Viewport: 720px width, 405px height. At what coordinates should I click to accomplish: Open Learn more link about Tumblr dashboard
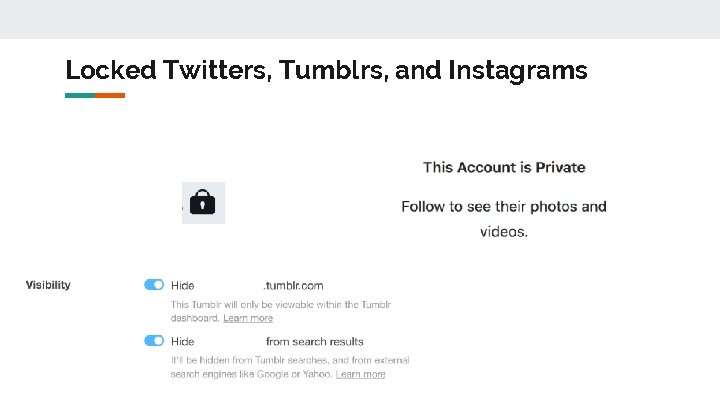pos(248,318)
